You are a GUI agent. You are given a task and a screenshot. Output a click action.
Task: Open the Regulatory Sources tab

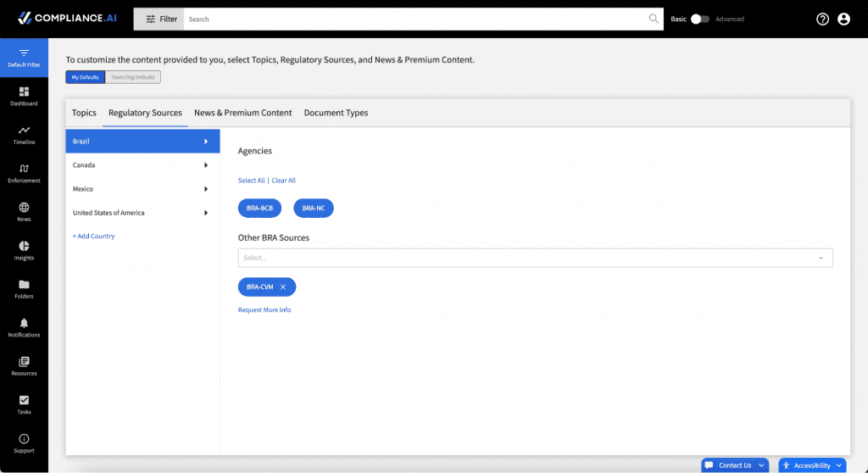(x=145, y=113)
